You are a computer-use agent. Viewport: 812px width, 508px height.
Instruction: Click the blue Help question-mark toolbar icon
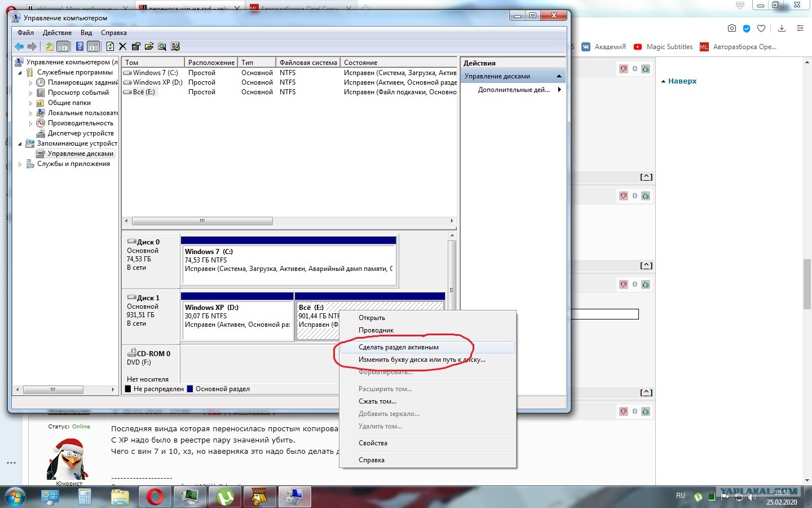tap(80, 46)
